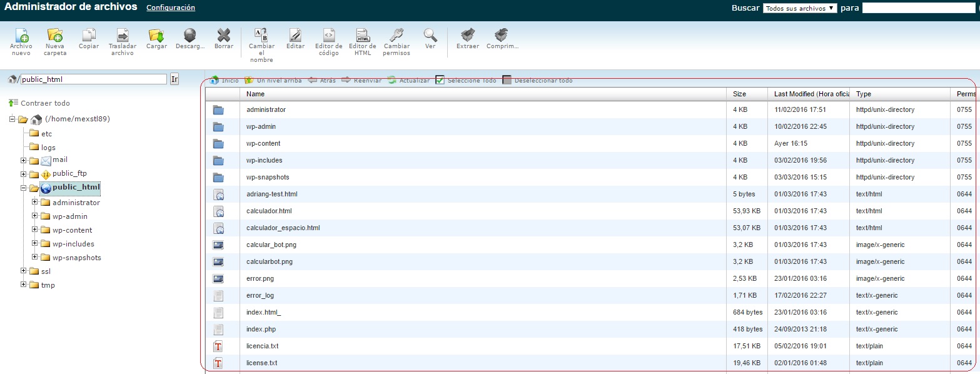The image size is (980, 374).
Task: Click the Ver magnifier icon
Action: coord(430,35)
